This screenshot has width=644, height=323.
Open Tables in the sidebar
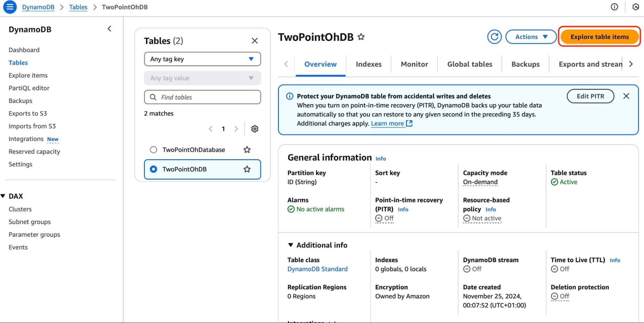[18, 63]
